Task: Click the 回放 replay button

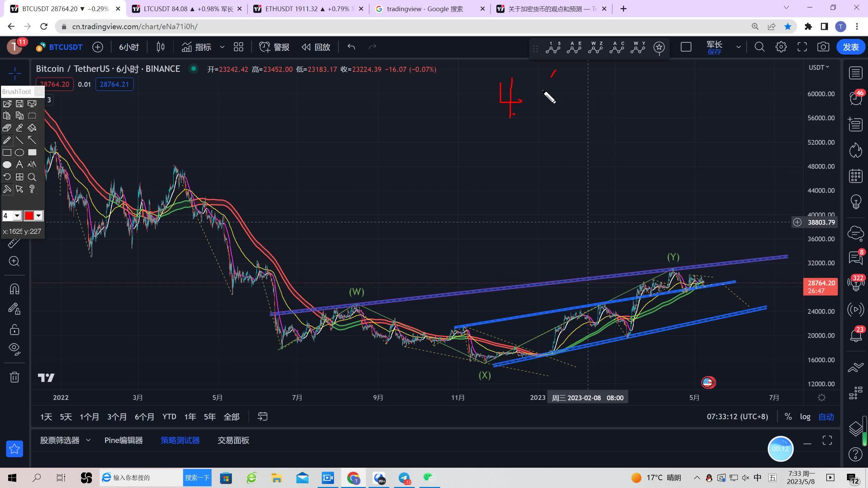Action: click(316, 47)
